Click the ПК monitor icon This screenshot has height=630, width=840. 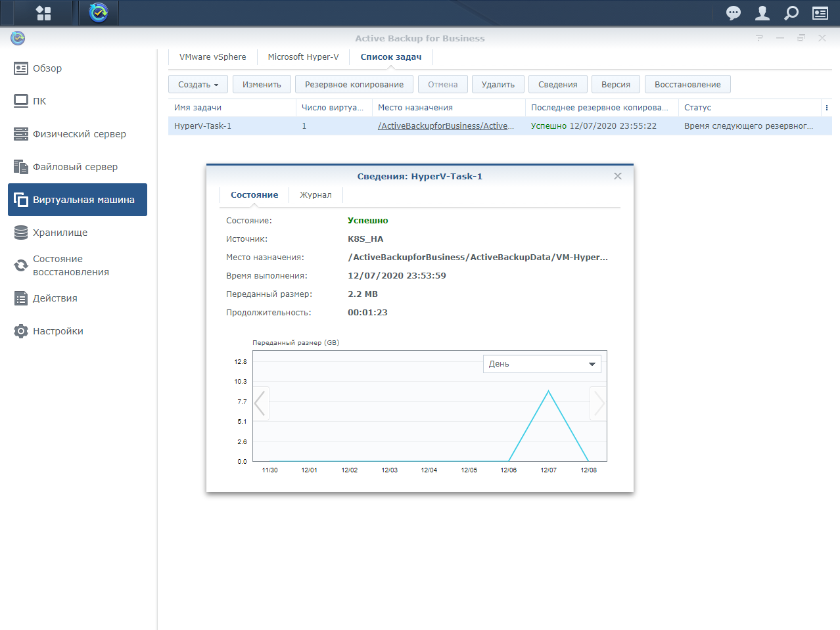(x=21, y=101)
